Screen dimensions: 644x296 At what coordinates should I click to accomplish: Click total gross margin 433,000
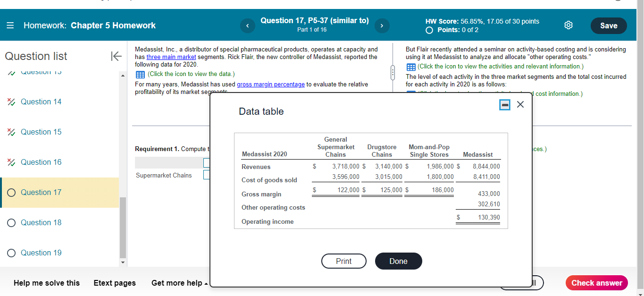pos(489,194)
